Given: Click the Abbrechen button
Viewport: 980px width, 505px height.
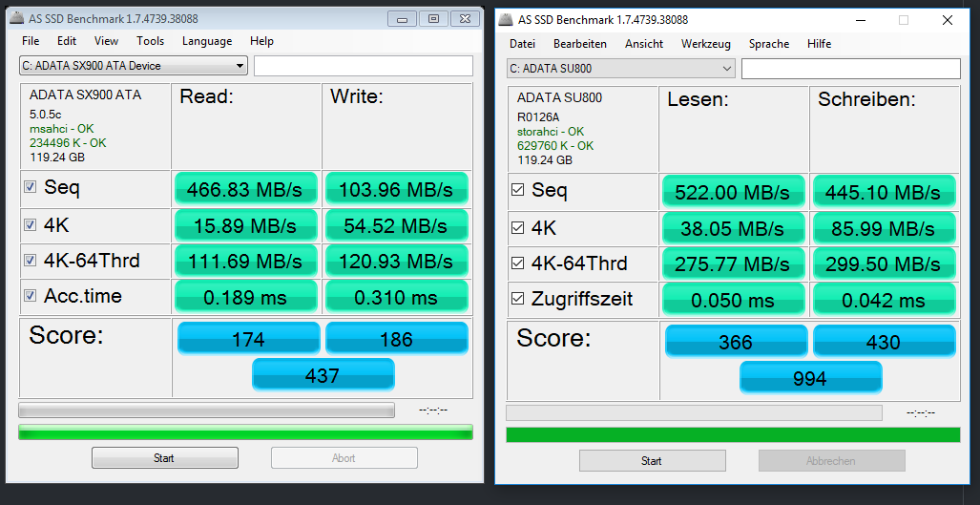Looking at the screenshot, I should click(x=831, y=461).
